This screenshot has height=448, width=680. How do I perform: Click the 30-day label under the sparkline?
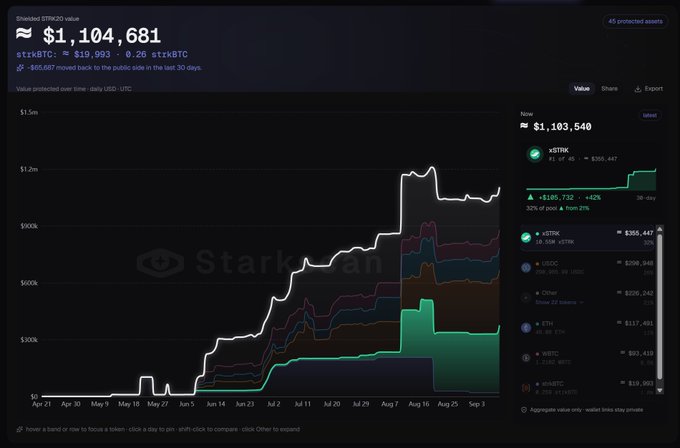pos(646,198)
